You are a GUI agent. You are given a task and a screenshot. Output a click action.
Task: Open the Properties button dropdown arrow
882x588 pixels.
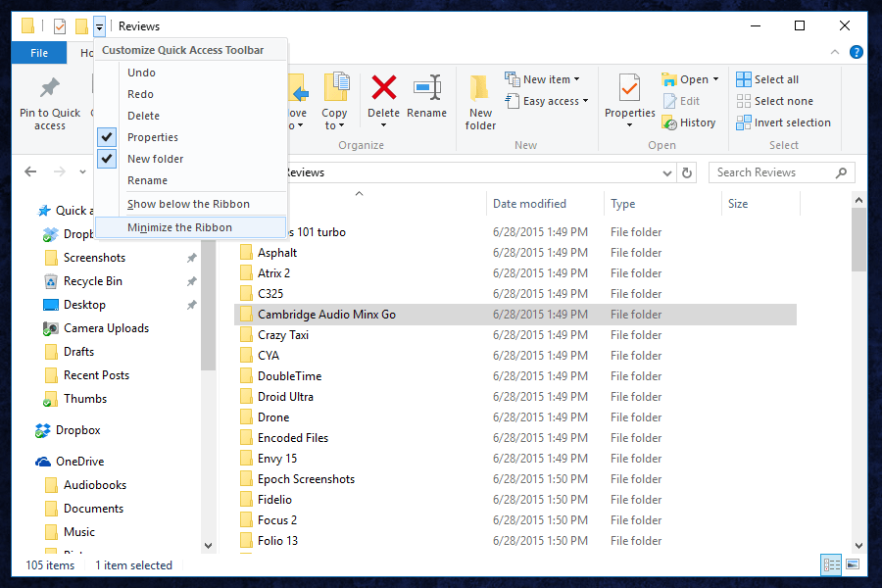pyautogui.click(x=629, y=124)
